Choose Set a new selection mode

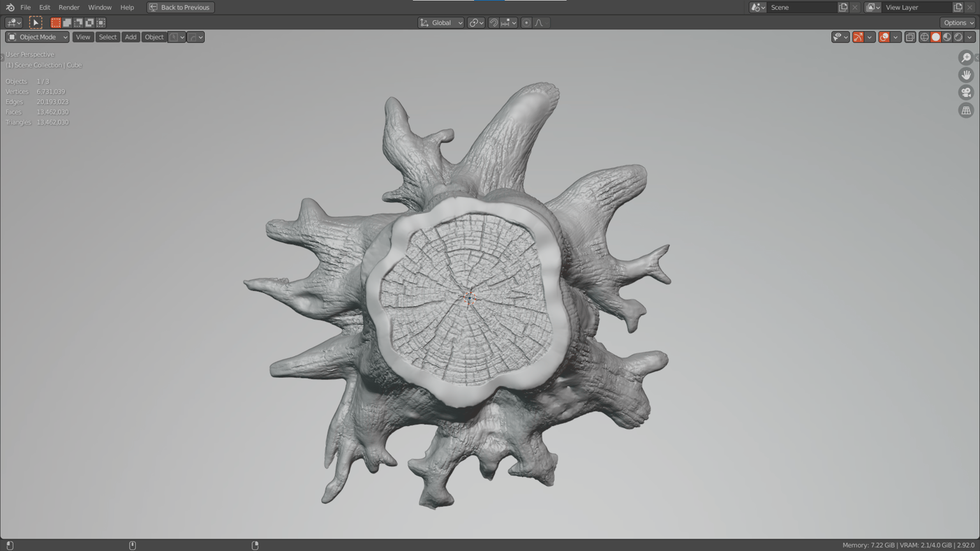pos(56,22)
